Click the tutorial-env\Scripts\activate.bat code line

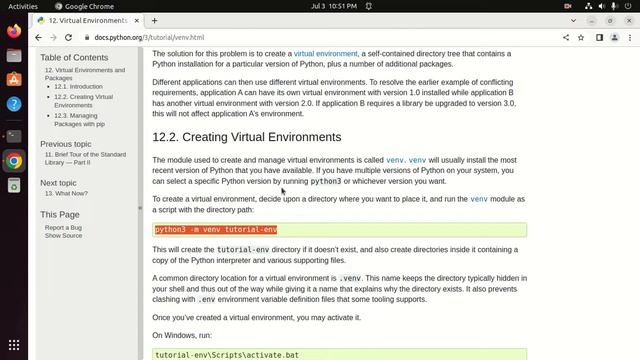coord(227,355)
